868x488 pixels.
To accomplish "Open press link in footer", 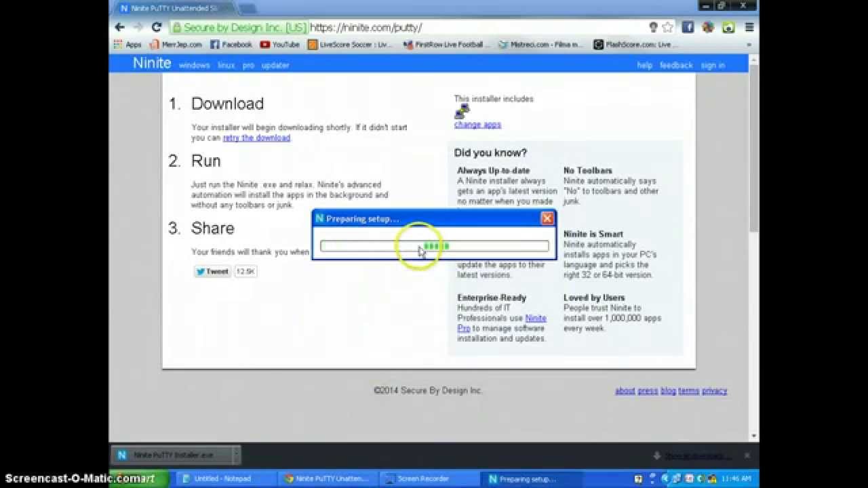I will 648,391.
